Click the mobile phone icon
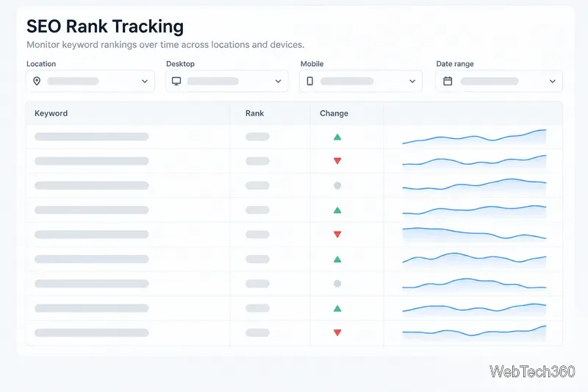The width and height of the screenshot is (588, 392). 309,81
